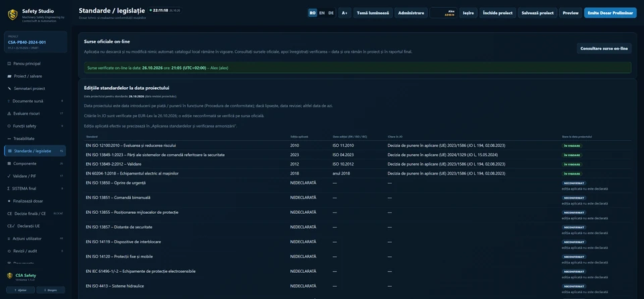
Task: Navigate to Funcții safety
Action: coord(35,126)
